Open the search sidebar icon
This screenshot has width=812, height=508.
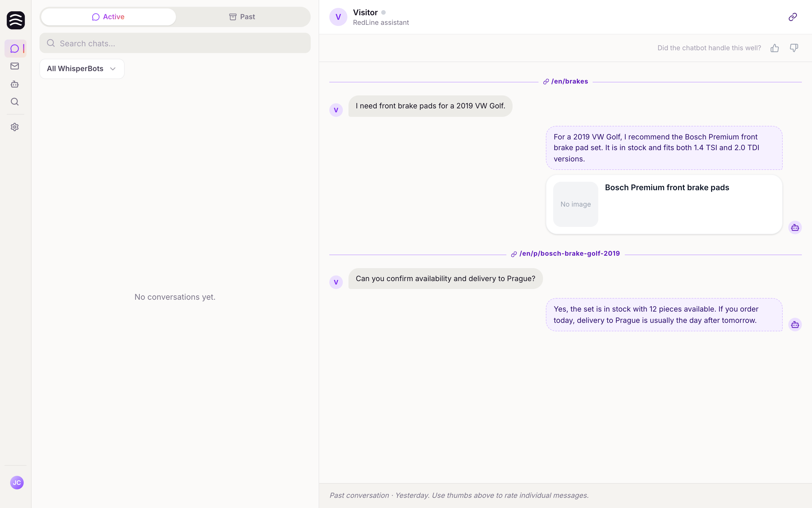click(15, 102)
